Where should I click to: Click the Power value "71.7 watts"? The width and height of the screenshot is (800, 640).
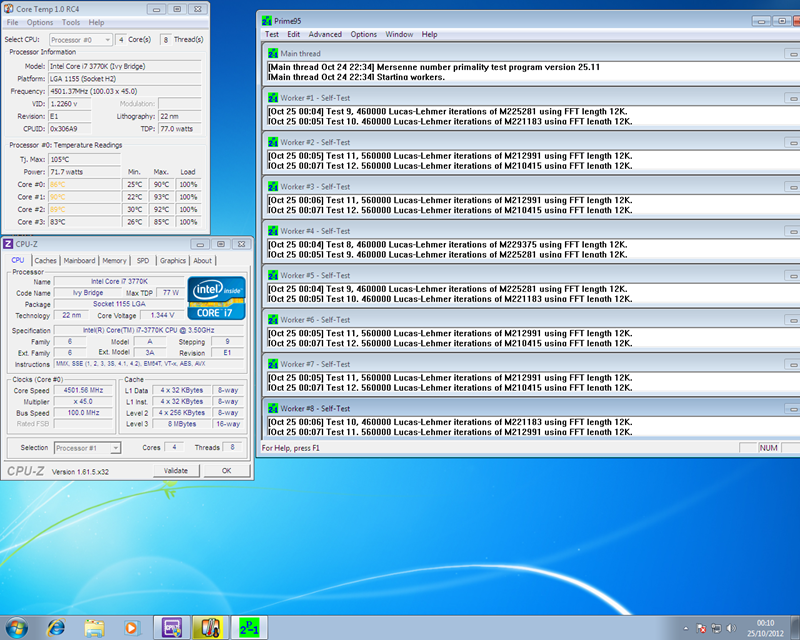click(85, 172)
